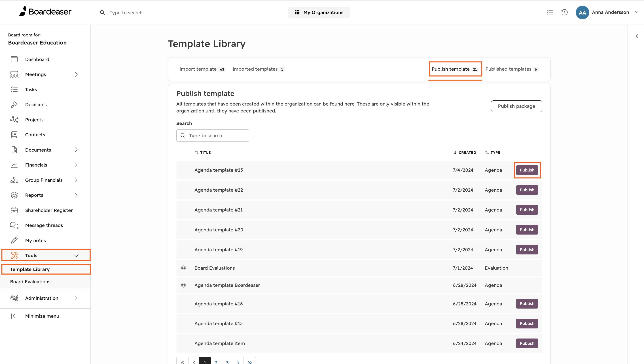
Task: Open Message threads chat icon
Action: [14, 225]
